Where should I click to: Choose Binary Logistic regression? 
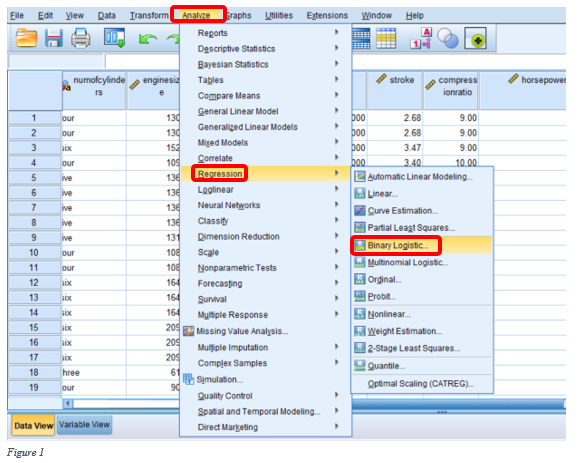422,246
